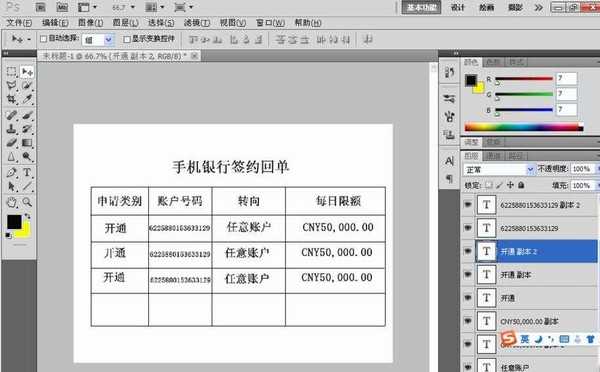600x372 pixels.
Task: Open the 组 auto-select dropdown
Action: (98, 40)
